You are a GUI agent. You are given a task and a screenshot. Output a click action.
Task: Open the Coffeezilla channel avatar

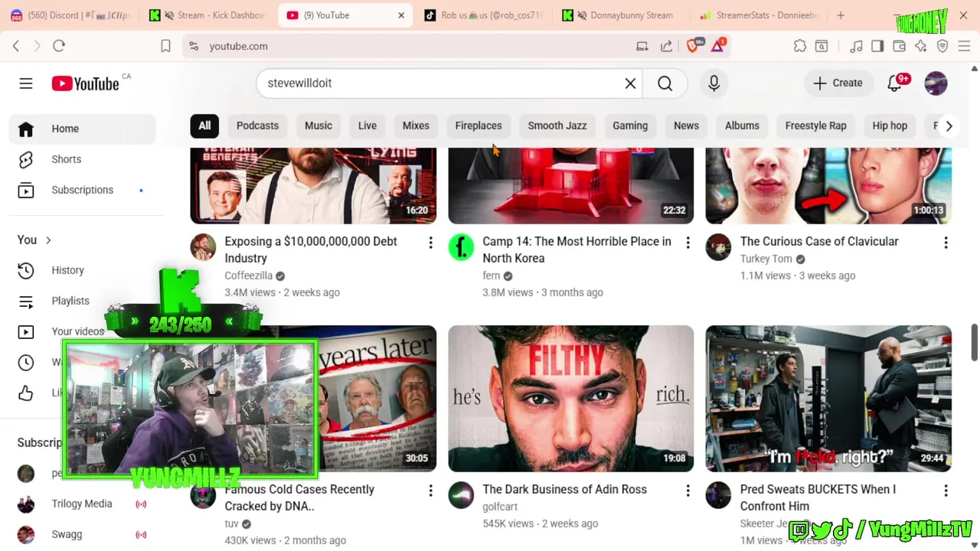[x=204, y=247]
